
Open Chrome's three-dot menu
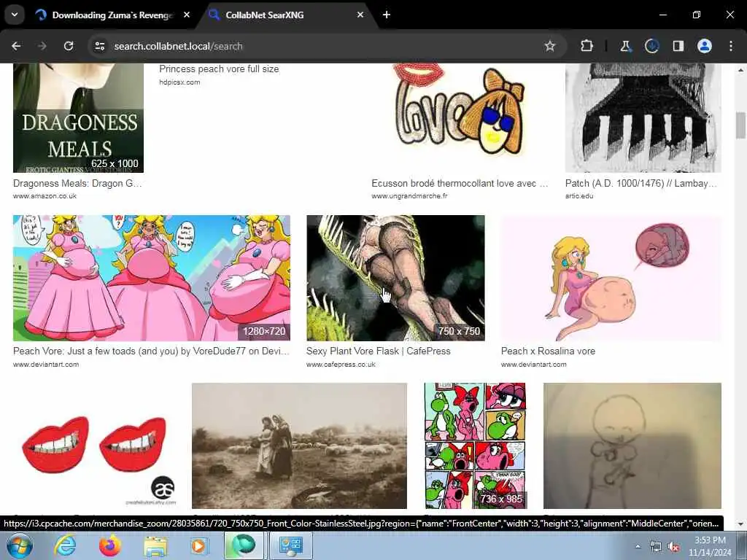[731, 46]
